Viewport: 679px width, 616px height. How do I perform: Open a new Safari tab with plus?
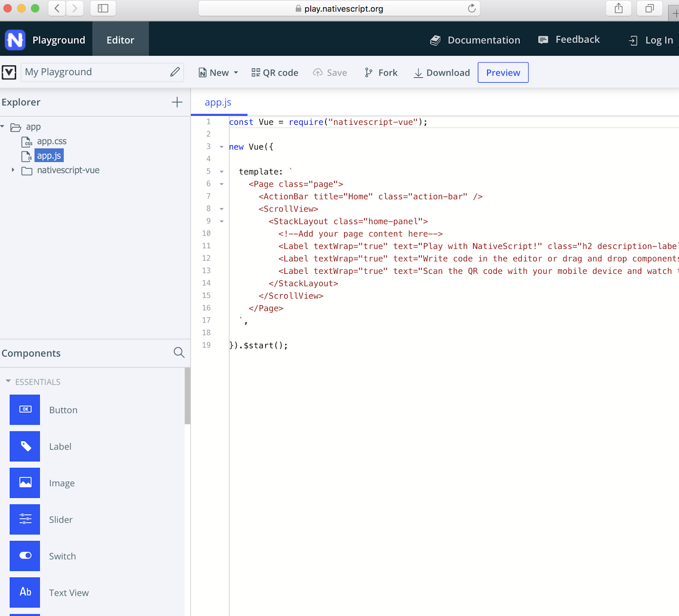674,13
